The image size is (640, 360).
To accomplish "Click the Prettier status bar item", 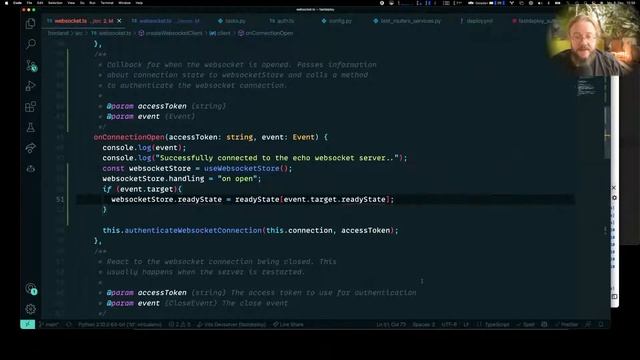I will point(566,324).
